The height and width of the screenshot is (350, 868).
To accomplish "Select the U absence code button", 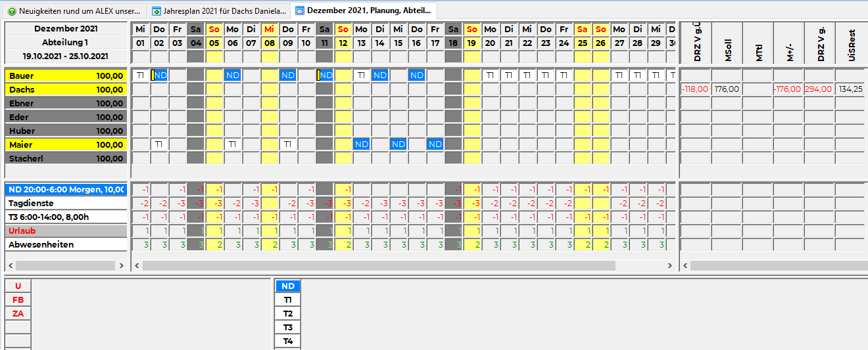I will [x=18, y=286].
